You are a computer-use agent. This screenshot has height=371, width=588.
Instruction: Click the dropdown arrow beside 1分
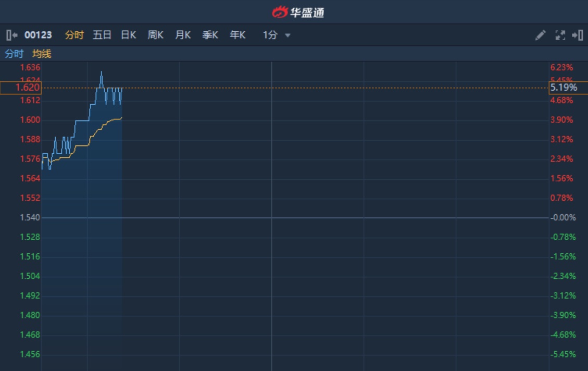pos(287,35)
